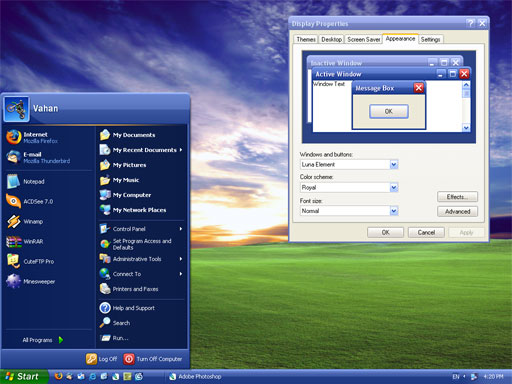Cancel the Display Properties dialog
Viewport: 512px width, 384px height.
[x=426, y=232]
